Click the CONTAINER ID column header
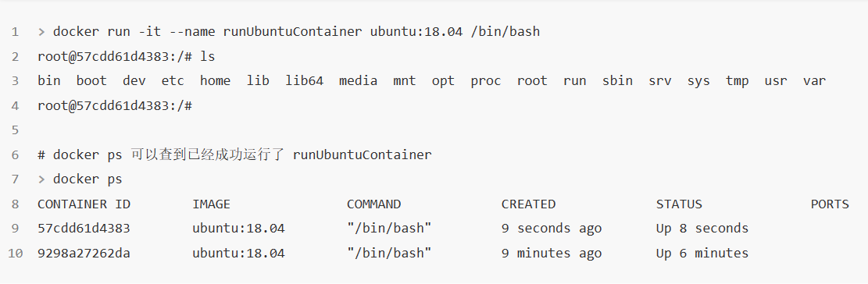Screen dimensions: 868x284 click(x=84, y=204)
